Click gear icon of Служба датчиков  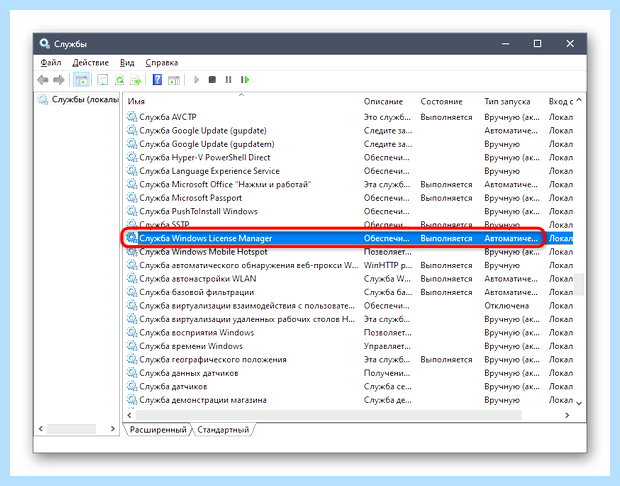point(132,386)
